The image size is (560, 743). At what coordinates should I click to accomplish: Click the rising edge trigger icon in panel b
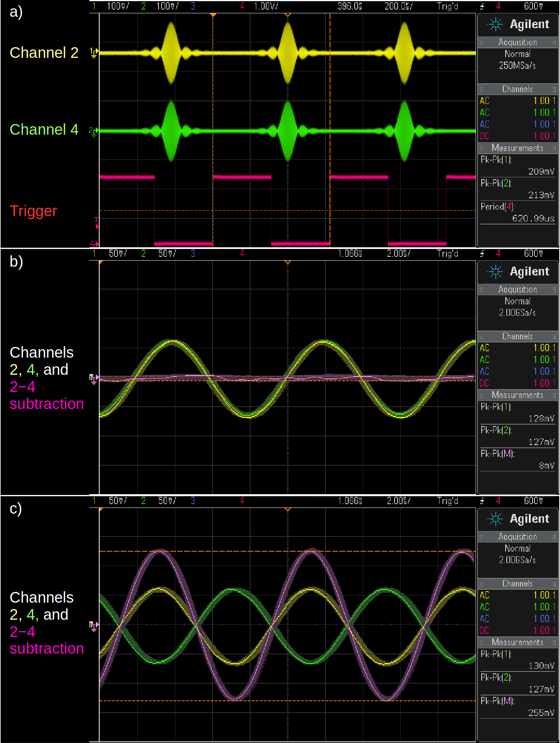(482, 253)
